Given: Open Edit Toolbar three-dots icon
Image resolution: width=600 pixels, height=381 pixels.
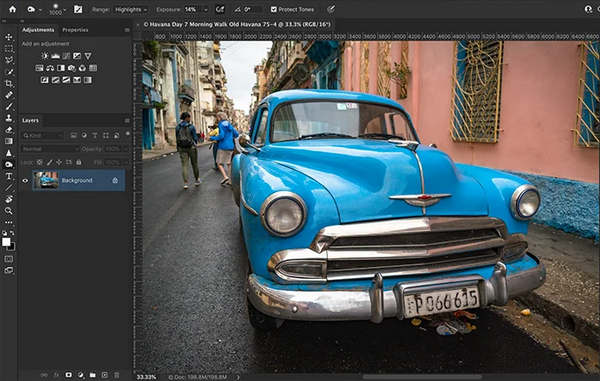Looking at the screenshot, I should click(x=8, y=222).
